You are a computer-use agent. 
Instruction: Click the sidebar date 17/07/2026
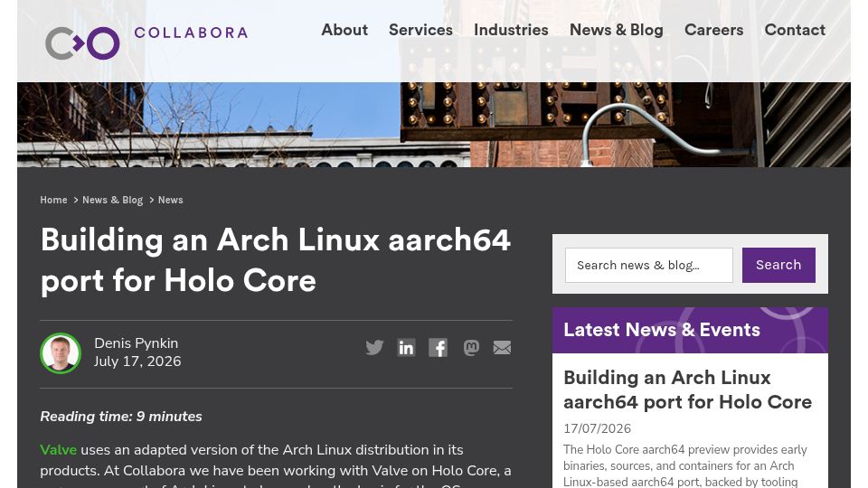coord(598,428)
